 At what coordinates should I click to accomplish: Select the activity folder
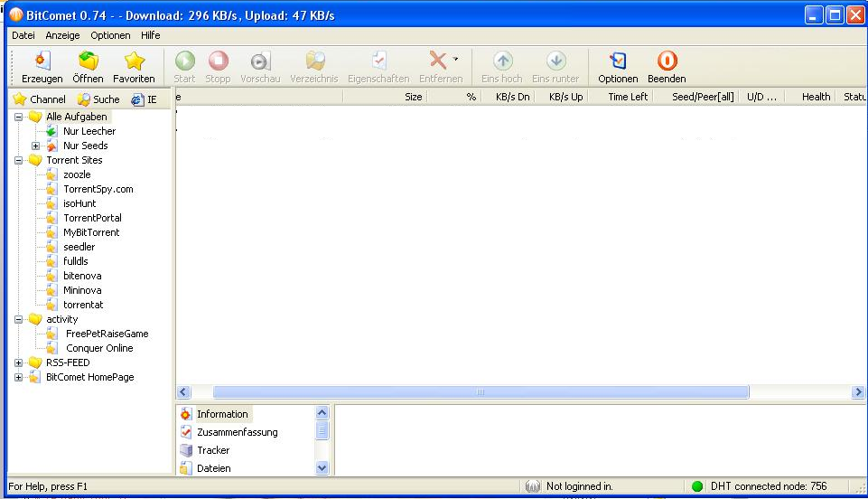click(x=62, y=319)
